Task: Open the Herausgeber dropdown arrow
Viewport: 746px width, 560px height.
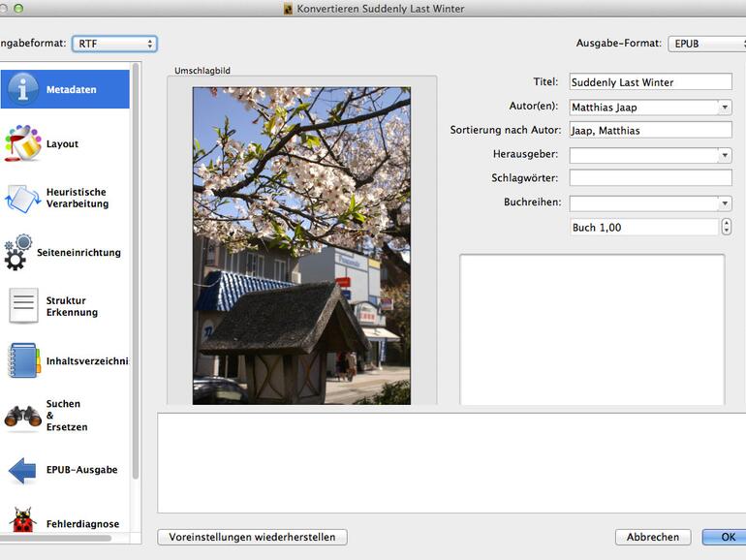Action: coord(724,155)
